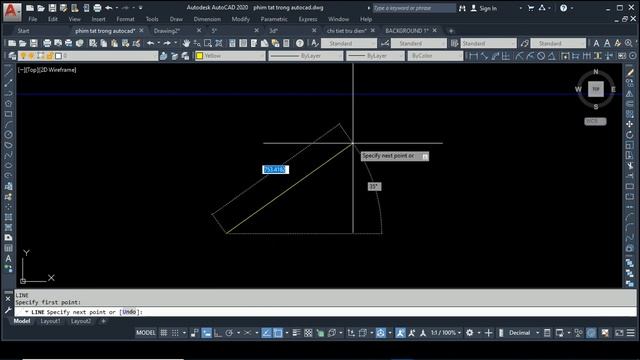
Task: Open the ByLayer lineweight dropdown
Action: pos(376,56)
